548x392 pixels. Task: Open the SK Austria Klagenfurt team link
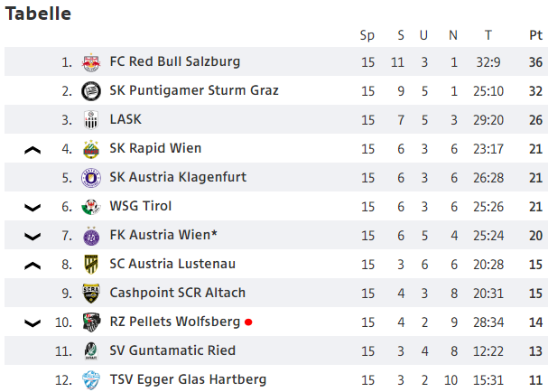(178, 177)
